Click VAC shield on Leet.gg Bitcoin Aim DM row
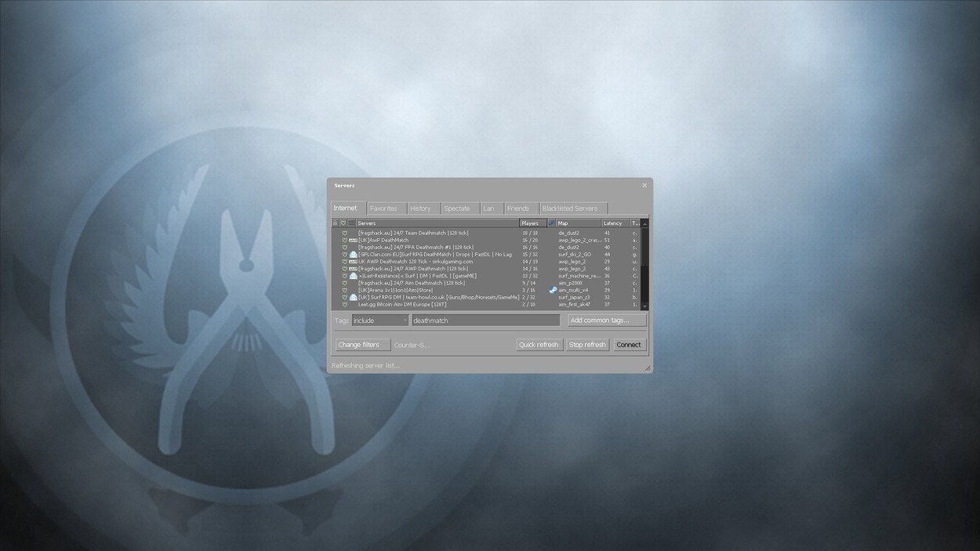 point(344,304)
